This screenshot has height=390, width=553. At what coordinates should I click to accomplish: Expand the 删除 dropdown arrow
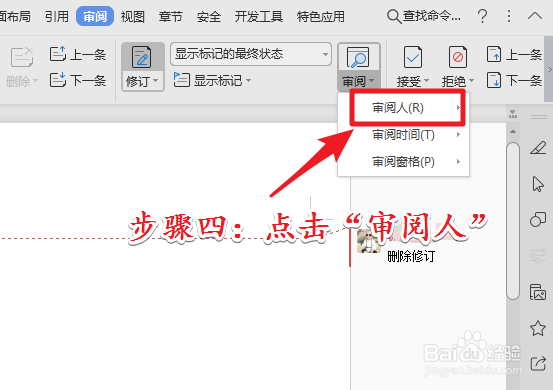tap(35, 81)
